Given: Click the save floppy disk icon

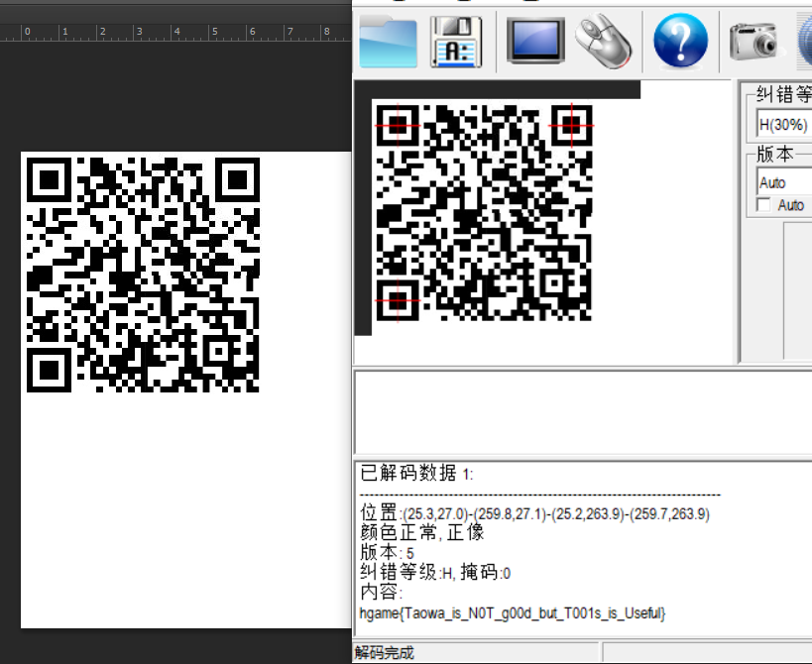Looking at the screenshot, I should 456,42.
